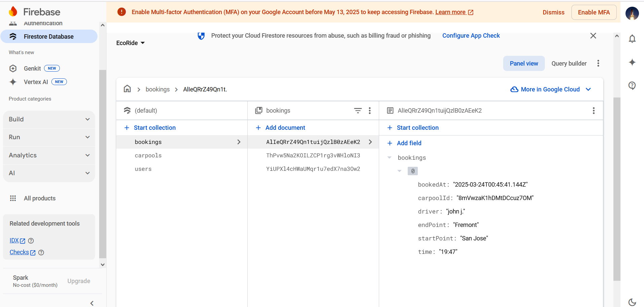Click Upgrade for the Spark plan
This screenshot has width=644, height=307.
click(79, 281)
